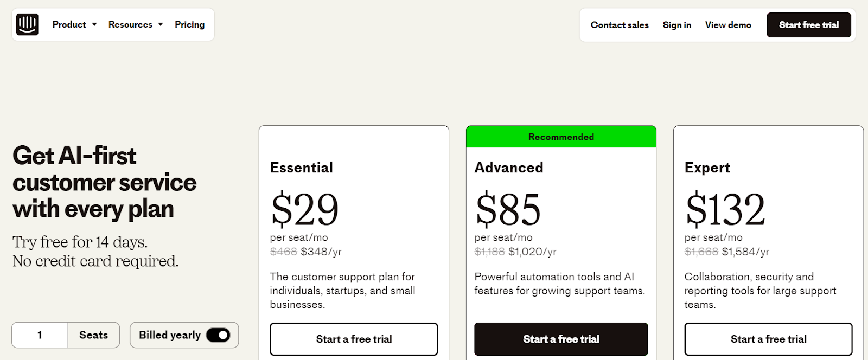The image size is (868, 360).
Task: Click the Sign in link
Action: [x=676, y=25]
